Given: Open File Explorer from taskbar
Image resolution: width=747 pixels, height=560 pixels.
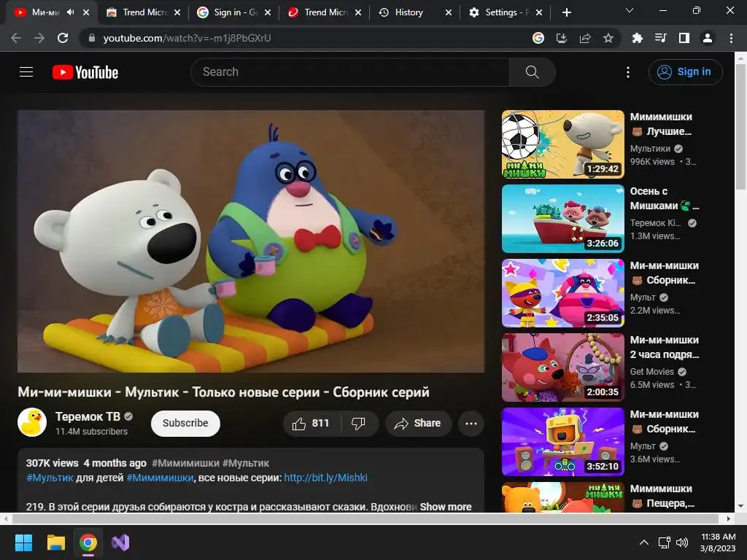Looking at the screenshot, I should point(55,542).
